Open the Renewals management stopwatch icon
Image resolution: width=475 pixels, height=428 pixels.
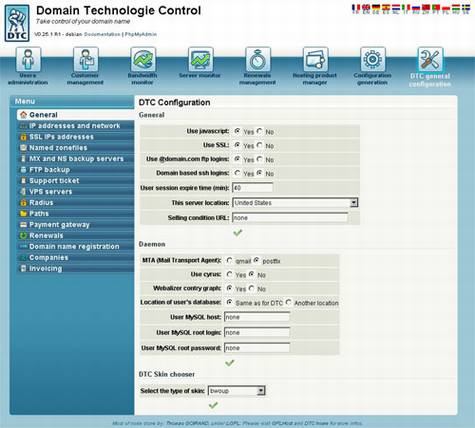click(x=258, y=59)
